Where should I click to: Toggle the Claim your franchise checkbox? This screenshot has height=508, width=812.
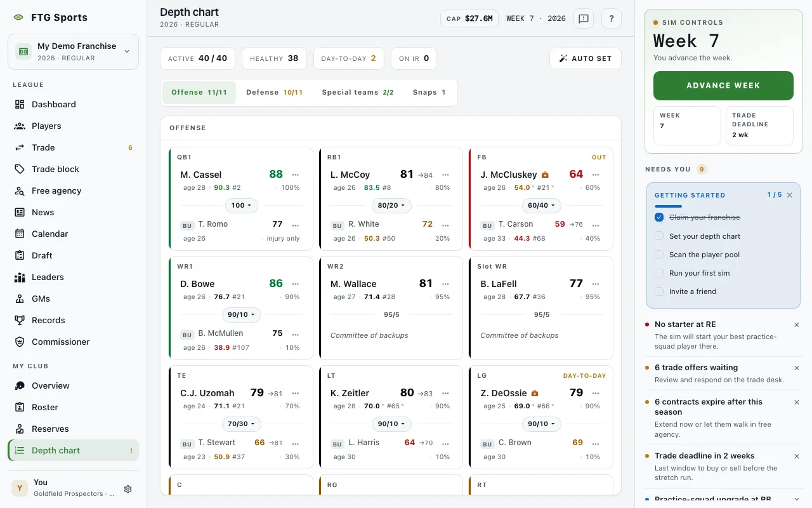(x=659, y=217)
